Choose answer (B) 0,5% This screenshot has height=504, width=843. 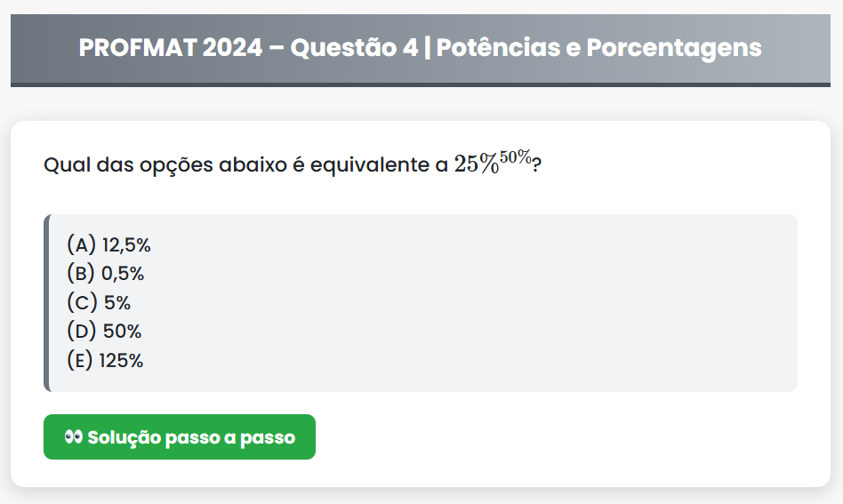tap(106, 274)
